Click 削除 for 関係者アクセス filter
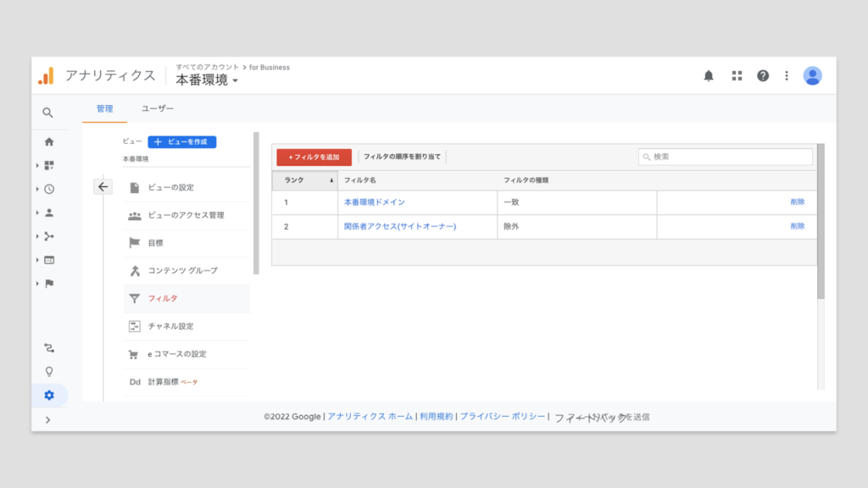This screenshot has height=488, width=868. 797,226
